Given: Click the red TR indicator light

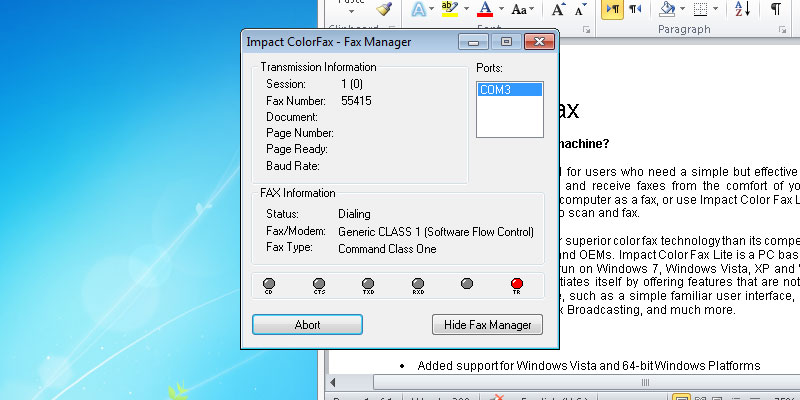Looking at the screenshot, I should pyautogui.click(x=517, y=284).
